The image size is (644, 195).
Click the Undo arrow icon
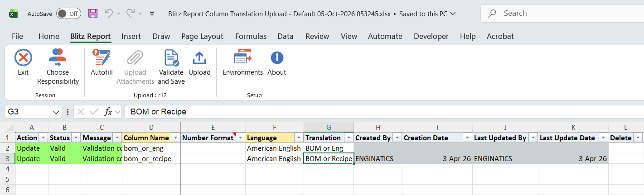(x=108, y=14)
